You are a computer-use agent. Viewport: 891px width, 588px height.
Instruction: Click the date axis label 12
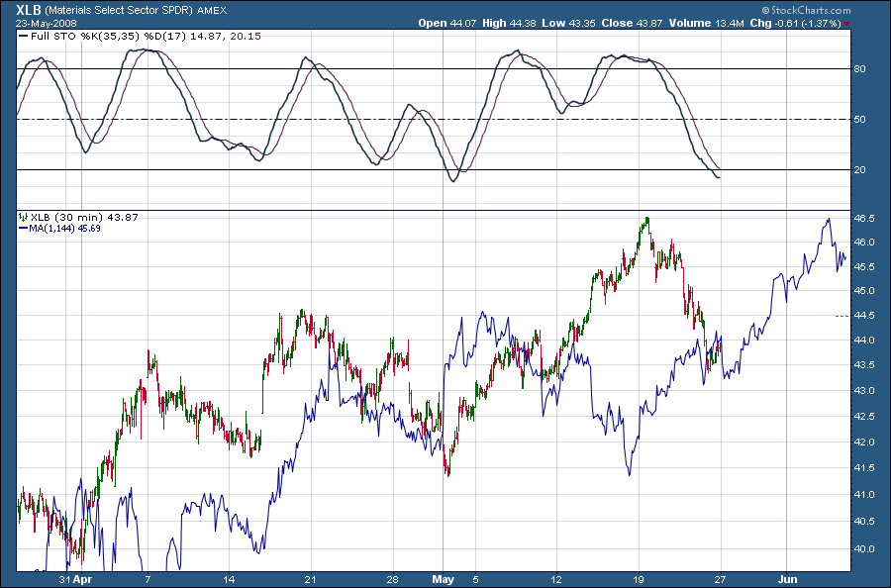555,579
